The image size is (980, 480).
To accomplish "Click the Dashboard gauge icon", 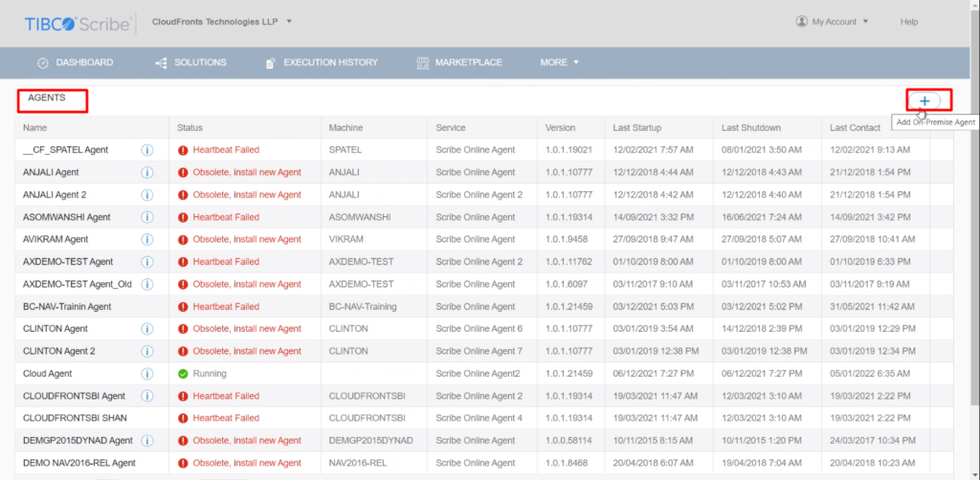I will tap(43, 63).
